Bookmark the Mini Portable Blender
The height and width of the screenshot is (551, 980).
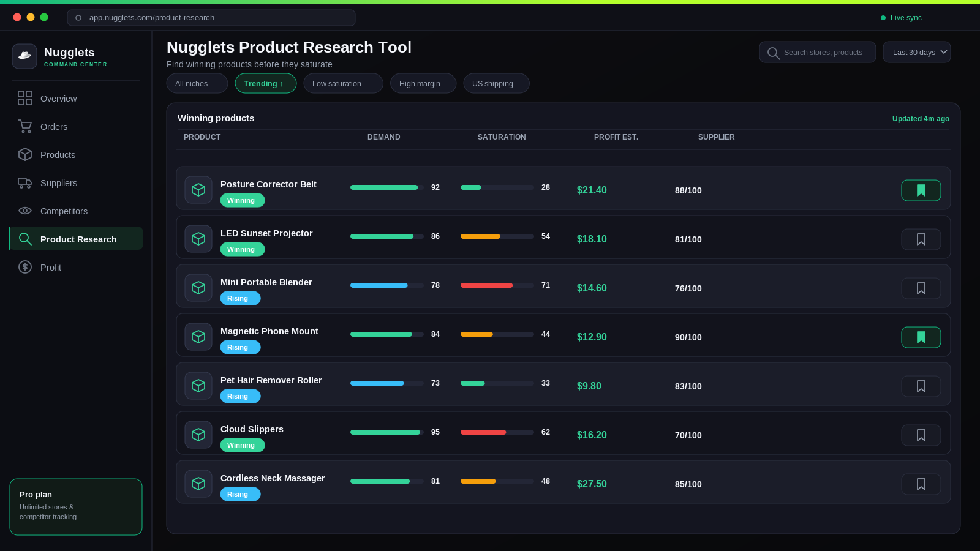click(921, 288)
